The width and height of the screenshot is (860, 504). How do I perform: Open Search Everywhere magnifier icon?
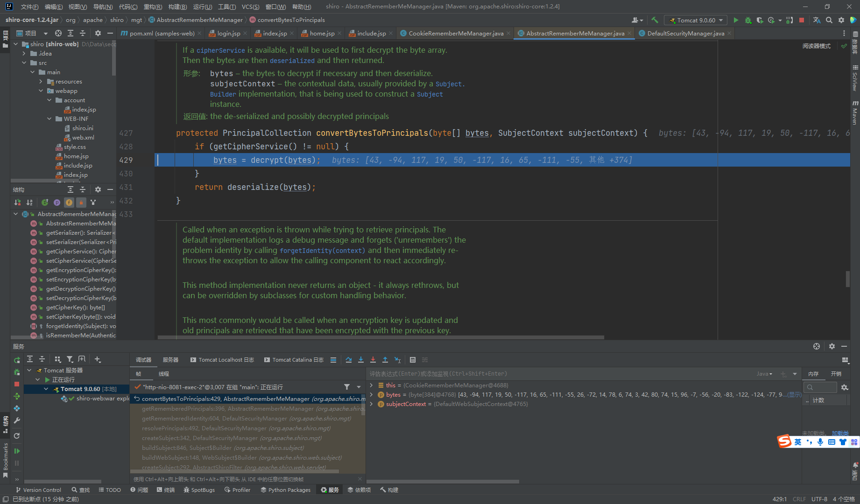[x=829, y=20]
